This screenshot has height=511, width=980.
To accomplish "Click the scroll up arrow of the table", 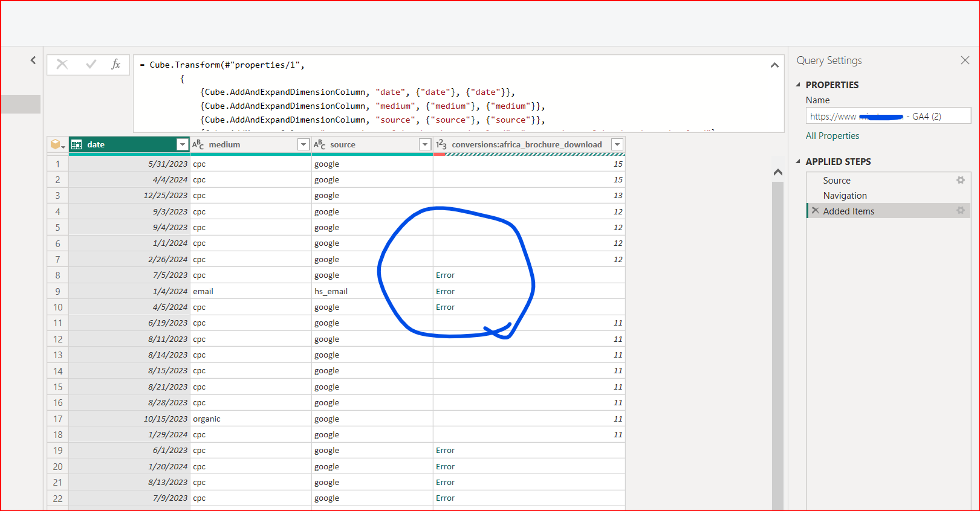I will (778, 172).
